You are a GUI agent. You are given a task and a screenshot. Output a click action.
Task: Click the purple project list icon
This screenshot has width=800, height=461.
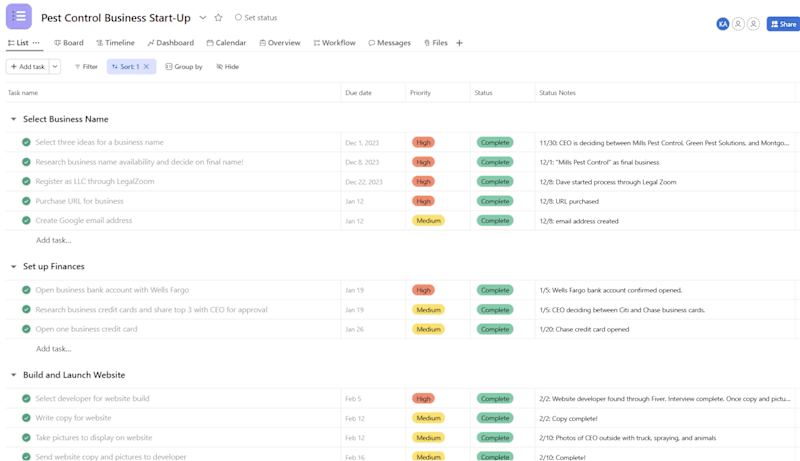pos(19,16)
